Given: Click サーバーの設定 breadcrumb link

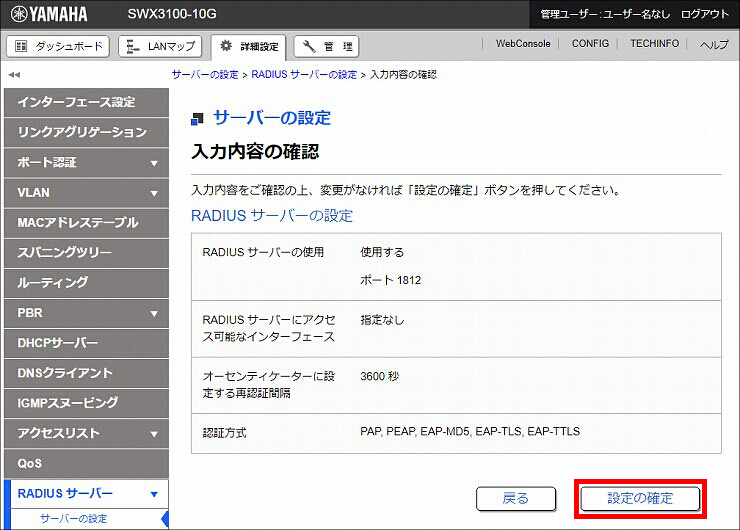Looking at the screenshot, I should pos(205,75).
